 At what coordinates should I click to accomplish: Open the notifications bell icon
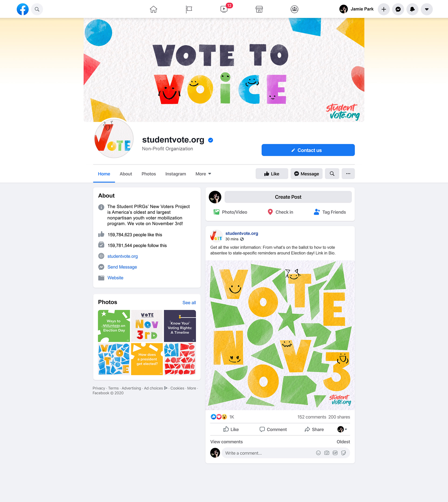(x=412, y=9)
